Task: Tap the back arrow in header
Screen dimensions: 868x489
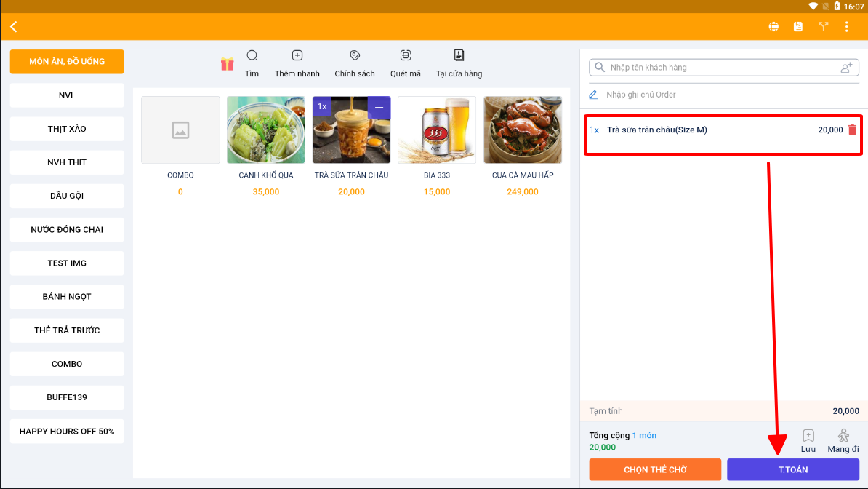Action: coord(14,27)
